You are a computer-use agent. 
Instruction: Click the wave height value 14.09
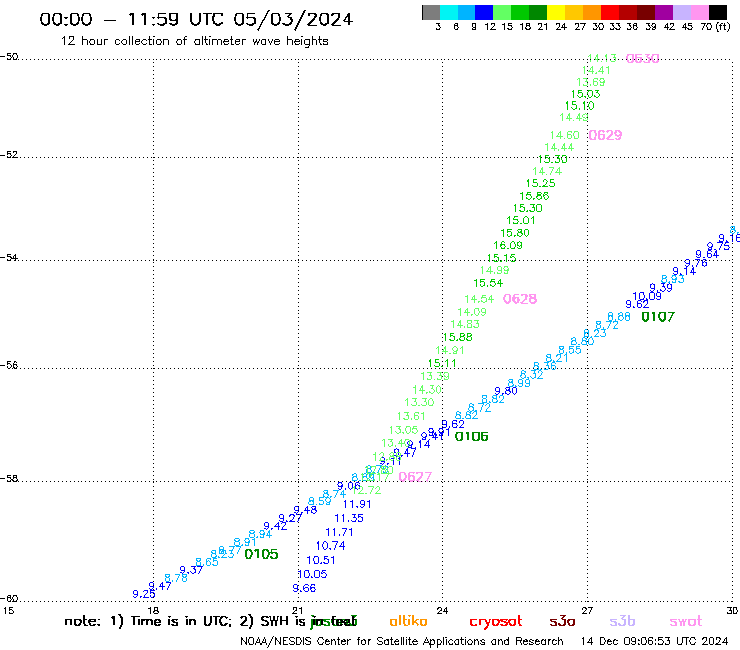(x=472, y=312)
